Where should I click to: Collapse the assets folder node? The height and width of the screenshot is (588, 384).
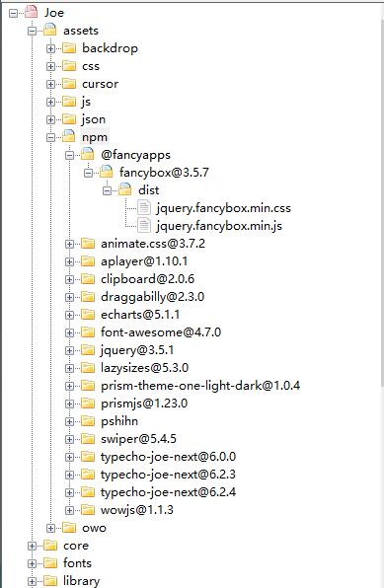coord(33,31)
